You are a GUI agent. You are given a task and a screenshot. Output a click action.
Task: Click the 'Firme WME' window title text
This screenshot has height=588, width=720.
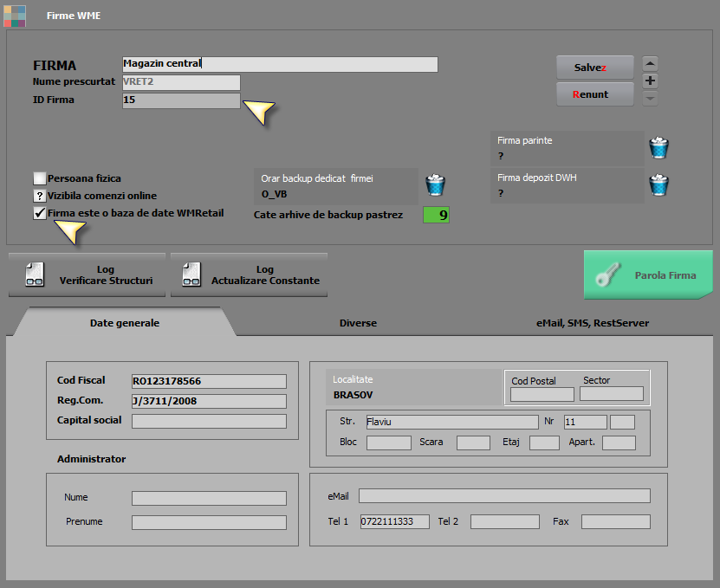click(x=74, y=16)
